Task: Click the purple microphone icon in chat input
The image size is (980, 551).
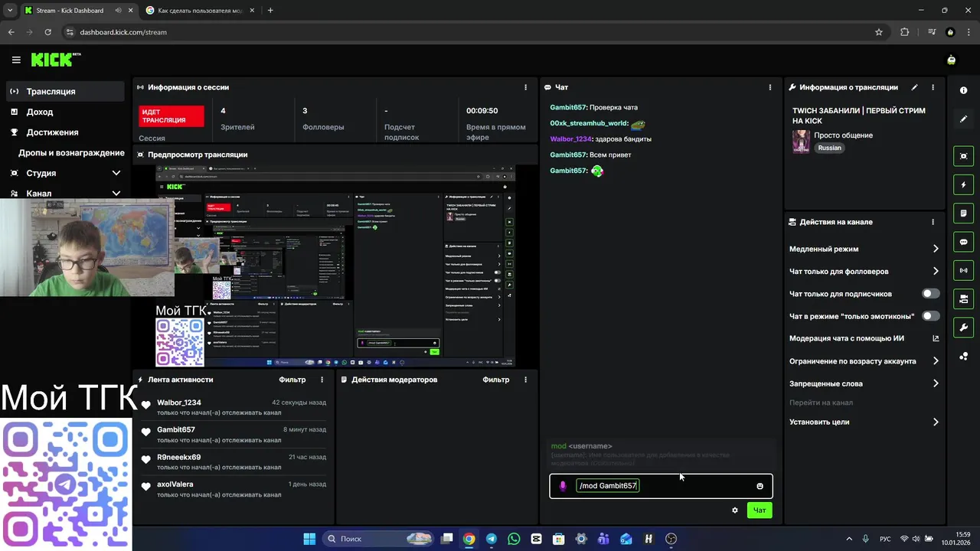Action: point(563,486)
